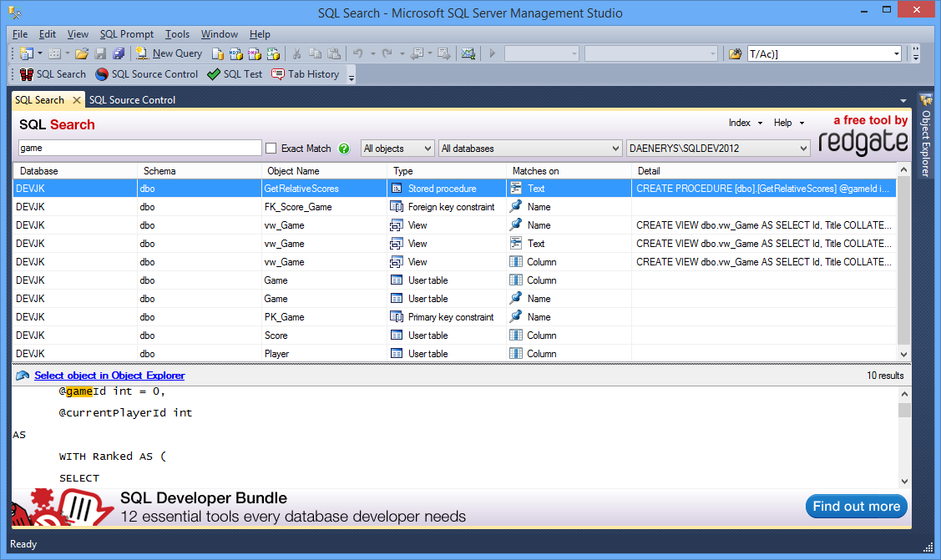Open the Undo history dropdown arrow
The image size is (941, 560).
pyautogui.click(x=372, y=54)
